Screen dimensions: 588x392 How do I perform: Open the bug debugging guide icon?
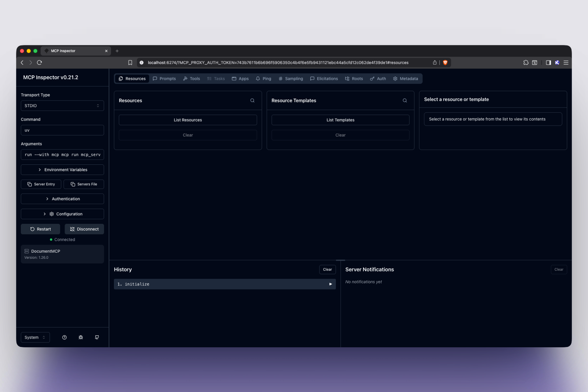pos(81,337)
